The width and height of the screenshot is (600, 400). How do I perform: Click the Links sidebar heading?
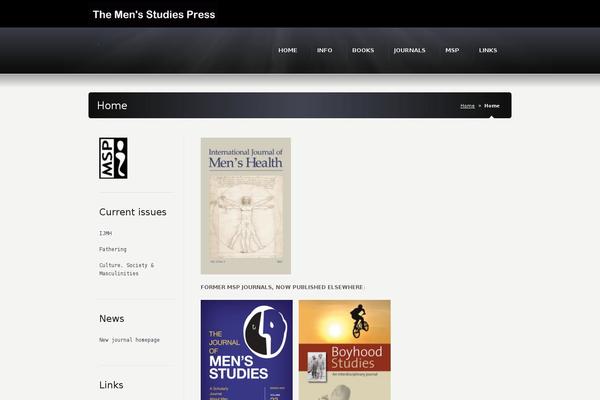[x=111, y=385]
